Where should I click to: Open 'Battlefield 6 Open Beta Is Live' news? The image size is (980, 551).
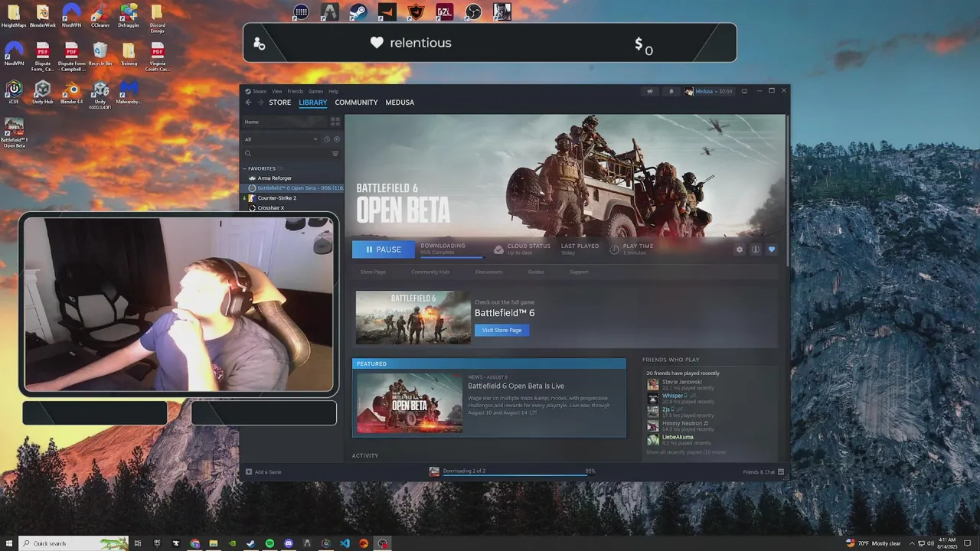(x=516, y=386)
